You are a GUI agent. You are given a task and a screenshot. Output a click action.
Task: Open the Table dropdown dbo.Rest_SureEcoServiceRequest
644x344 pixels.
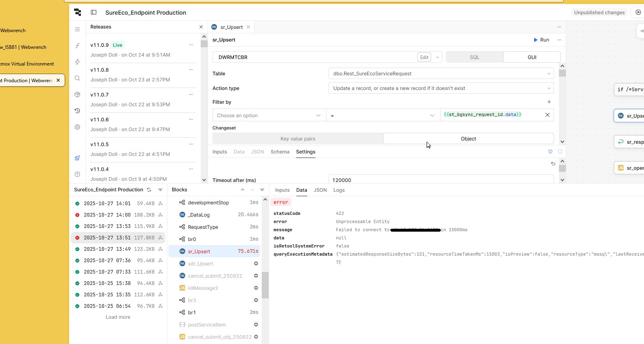[x=440, y=74]
